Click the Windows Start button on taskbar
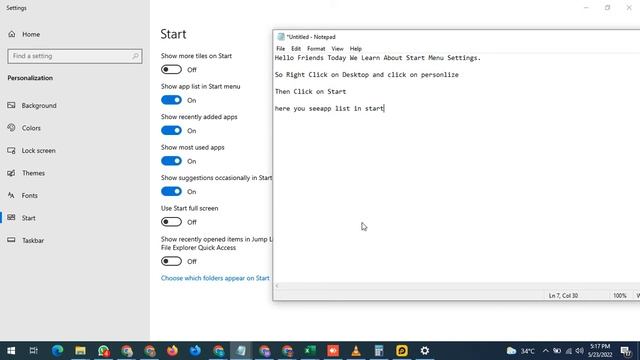 click(11, 351)
